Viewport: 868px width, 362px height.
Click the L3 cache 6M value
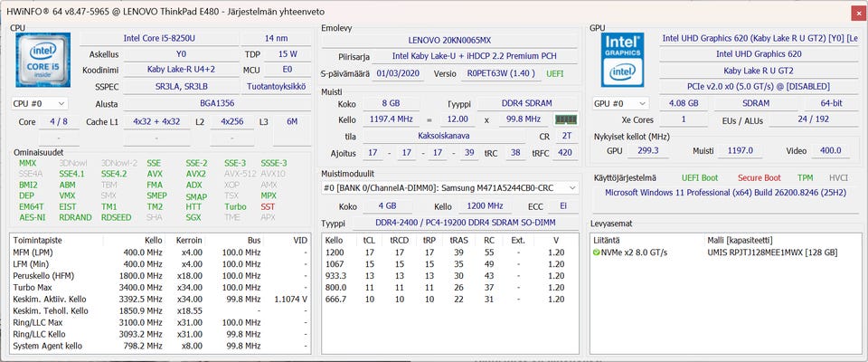click(292, 121)
